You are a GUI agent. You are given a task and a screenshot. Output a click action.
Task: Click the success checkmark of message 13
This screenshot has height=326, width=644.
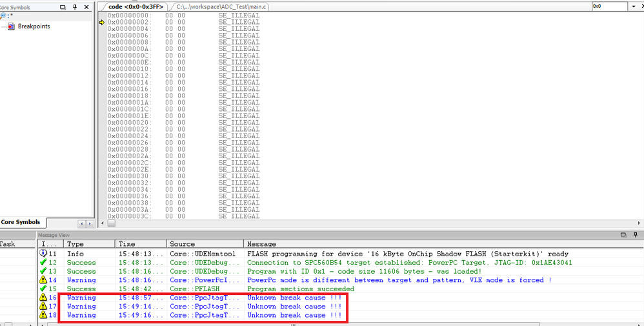click(43, 271)
